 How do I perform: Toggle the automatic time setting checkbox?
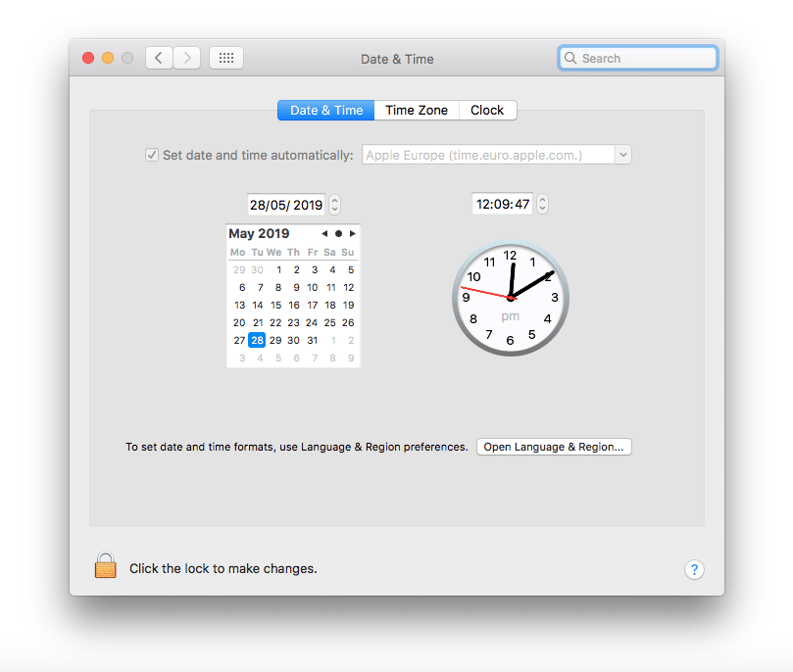[152, 154]
